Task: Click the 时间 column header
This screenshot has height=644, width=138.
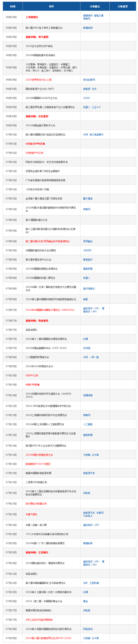Action: click(13, 6)
